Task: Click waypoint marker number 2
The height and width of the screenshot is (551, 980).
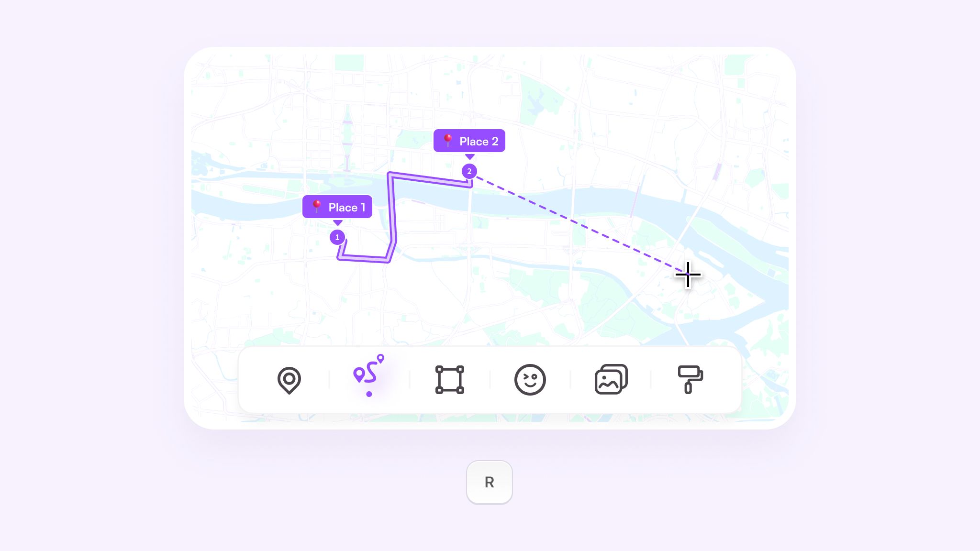Action: [469, 171]
